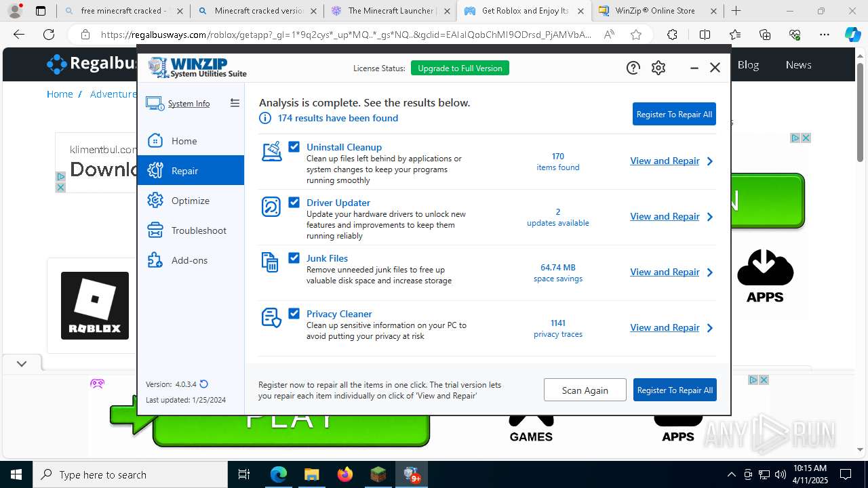Click the WinZip System Utilities Suite logo
The image size is (868, 488).
pyautogui.click(x=197, y=67)
